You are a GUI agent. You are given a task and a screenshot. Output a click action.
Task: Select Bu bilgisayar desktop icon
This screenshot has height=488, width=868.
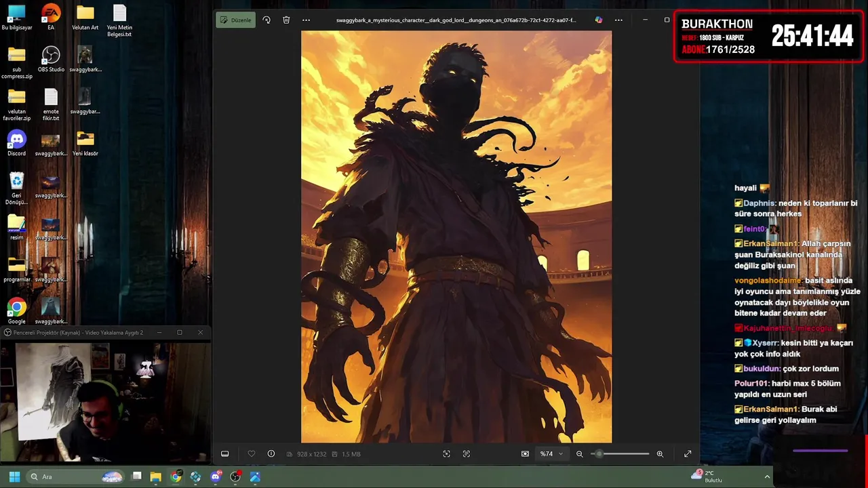tap(16, 18)
